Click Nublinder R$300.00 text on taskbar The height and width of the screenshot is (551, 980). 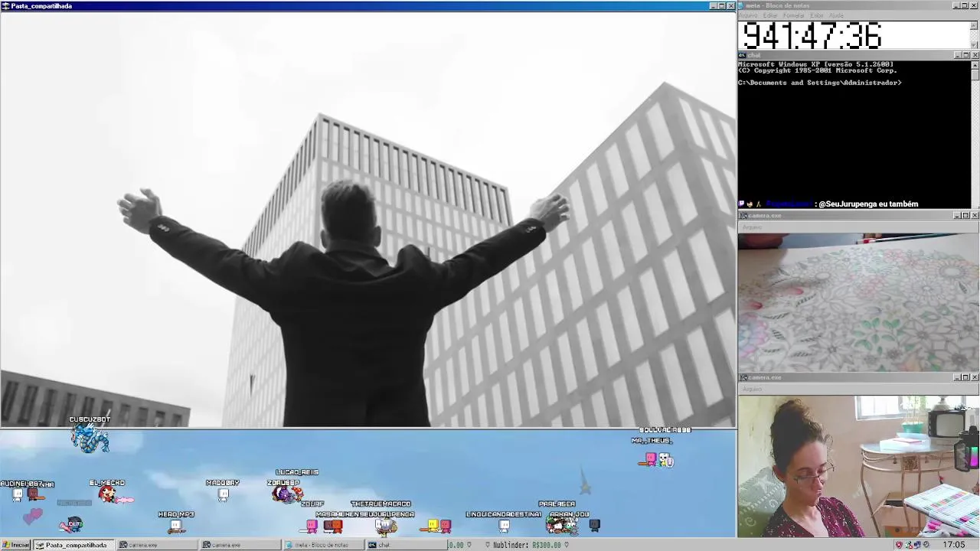click(x=528, y=545)
